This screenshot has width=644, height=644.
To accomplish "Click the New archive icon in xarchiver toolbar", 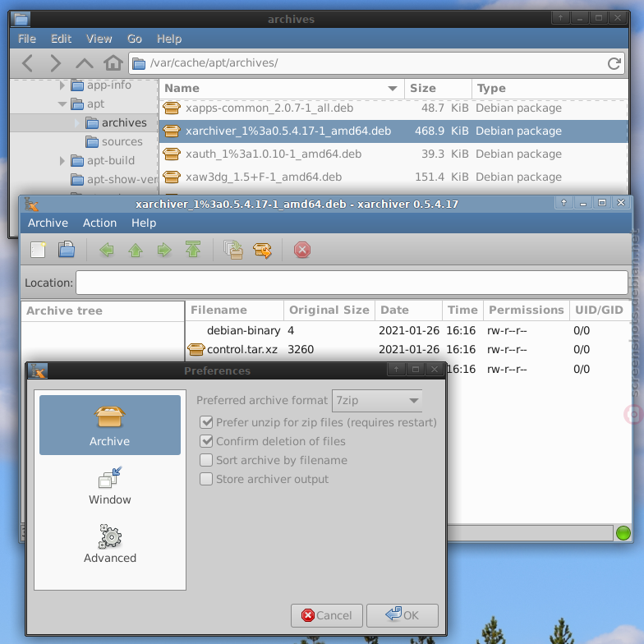I will pos(38,250).
